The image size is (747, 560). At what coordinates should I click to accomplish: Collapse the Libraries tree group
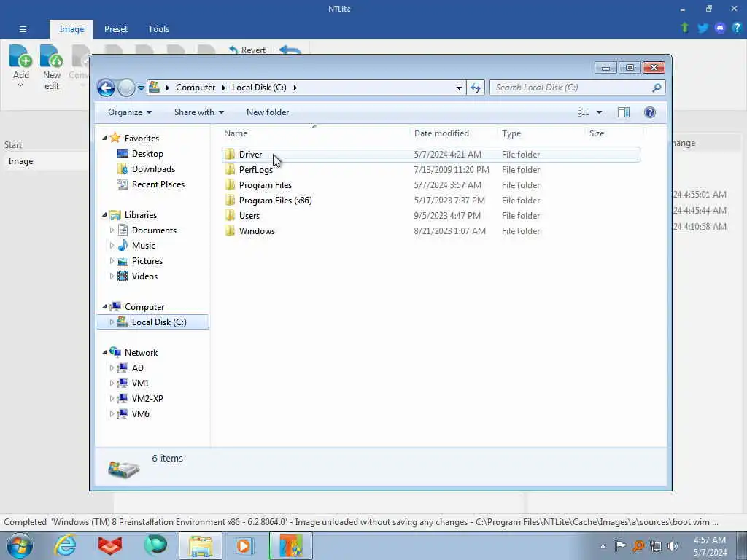coord(104,215)
